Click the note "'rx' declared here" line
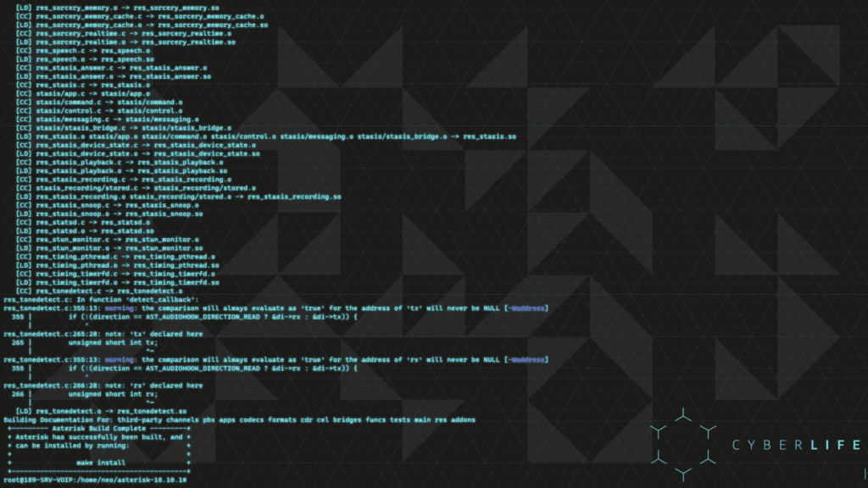The image size is (868, 488). tap(103, 385)
